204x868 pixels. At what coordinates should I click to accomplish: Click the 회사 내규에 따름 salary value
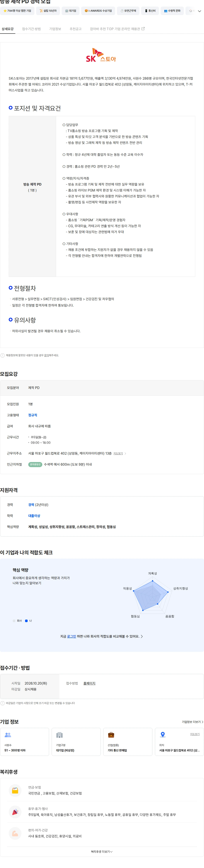point(40,426)
